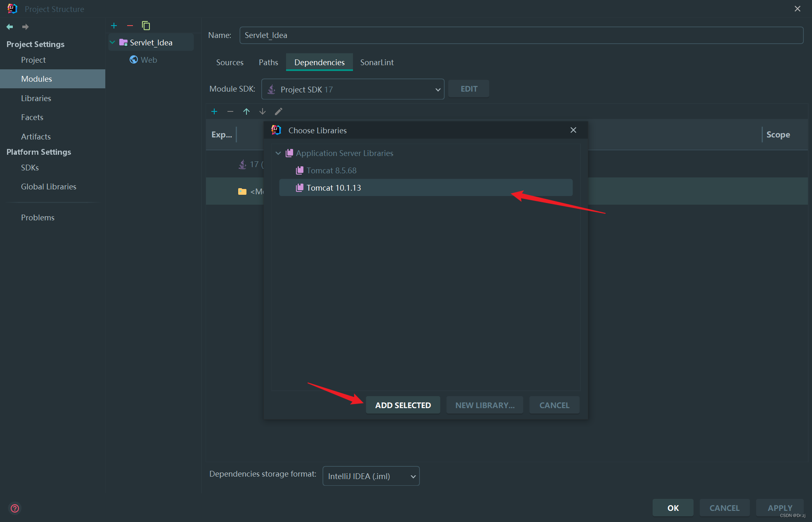This screenshot has height=522, width=812.
Task: Open help with the question mark icon
Action: coord(15,508)
